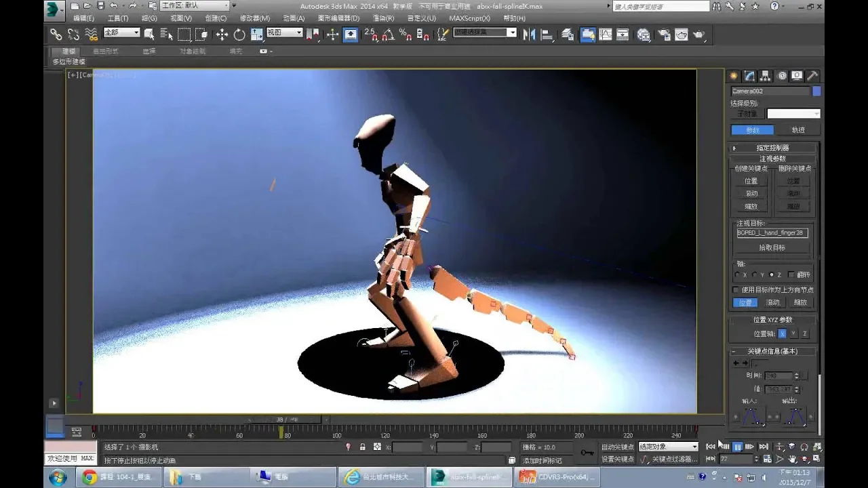Click the 自动关键点 auto key button
868x488 pixels.
pos(617,447)
